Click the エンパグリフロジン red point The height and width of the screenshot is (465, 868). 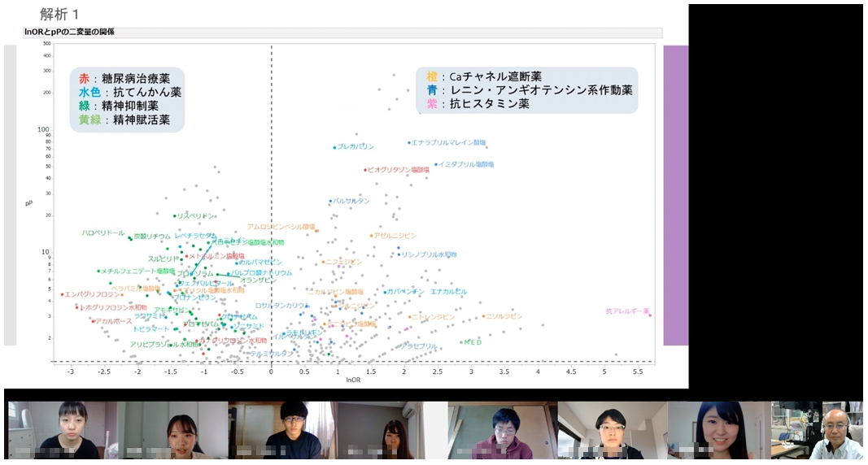(x=62, y=294)
